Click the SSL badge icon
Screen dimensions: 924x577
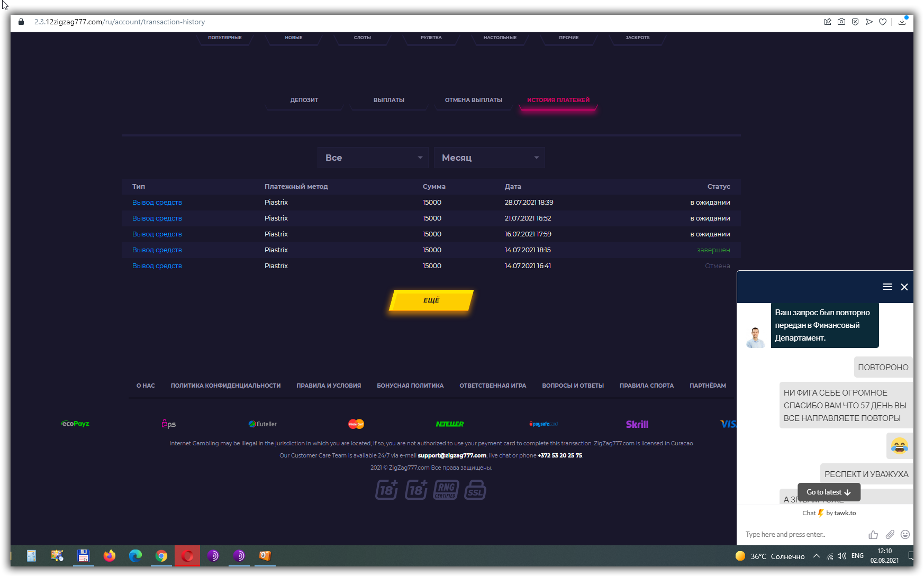(475, 490)
